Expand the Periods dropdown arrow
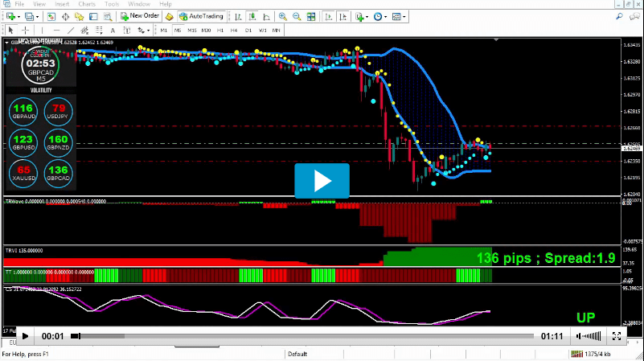644x361 pixels. 385,17
